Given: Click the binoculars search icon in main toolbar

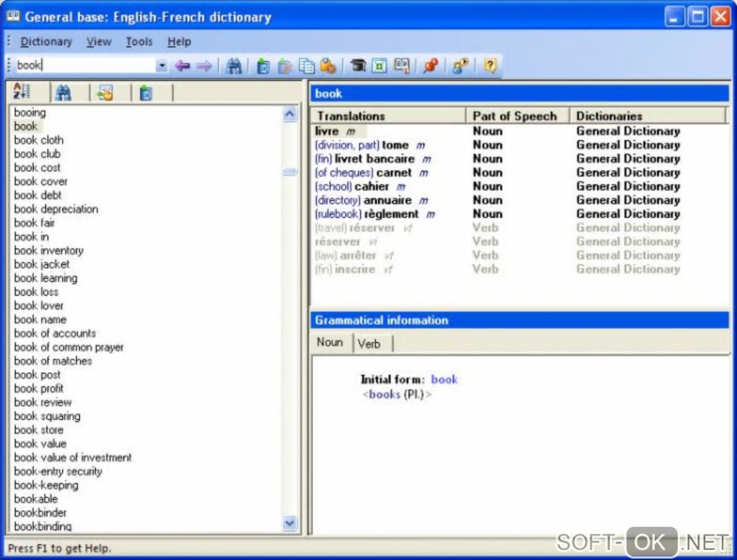Looking at the screenshot, I should (233, 66).
